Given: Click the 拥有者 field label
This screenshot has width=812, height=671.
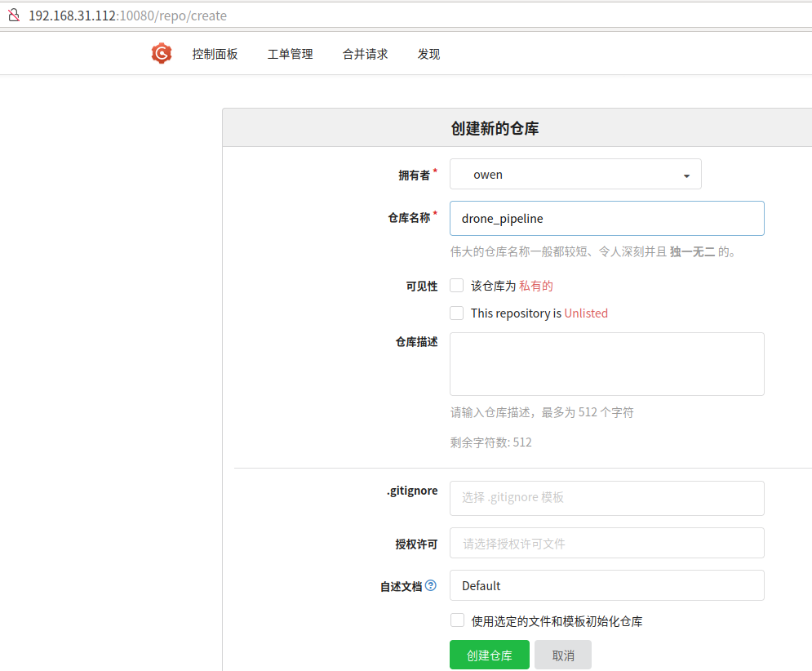Looking at the screenshot, I should (x=415, y=176).
